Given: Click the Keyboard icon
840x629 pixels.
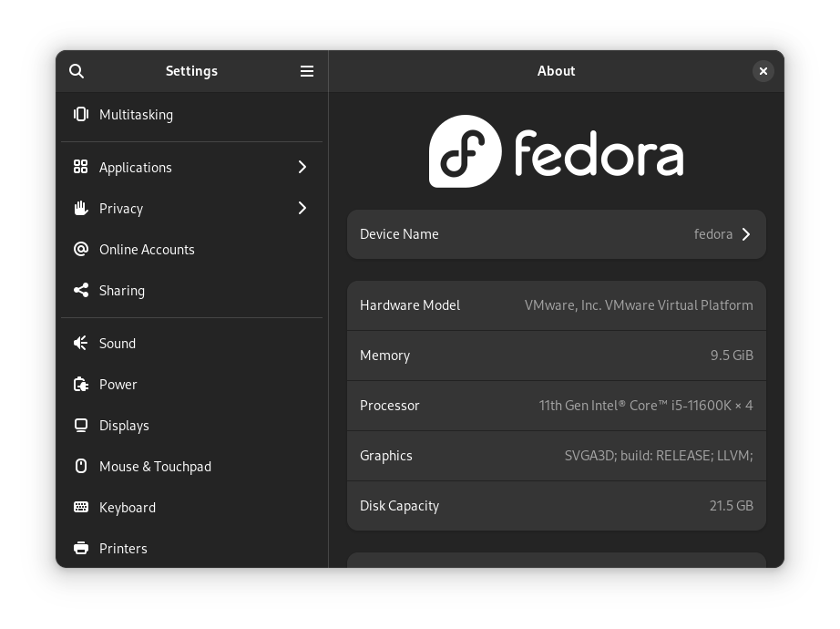Looking at the screenshot, I should (81, 507).
